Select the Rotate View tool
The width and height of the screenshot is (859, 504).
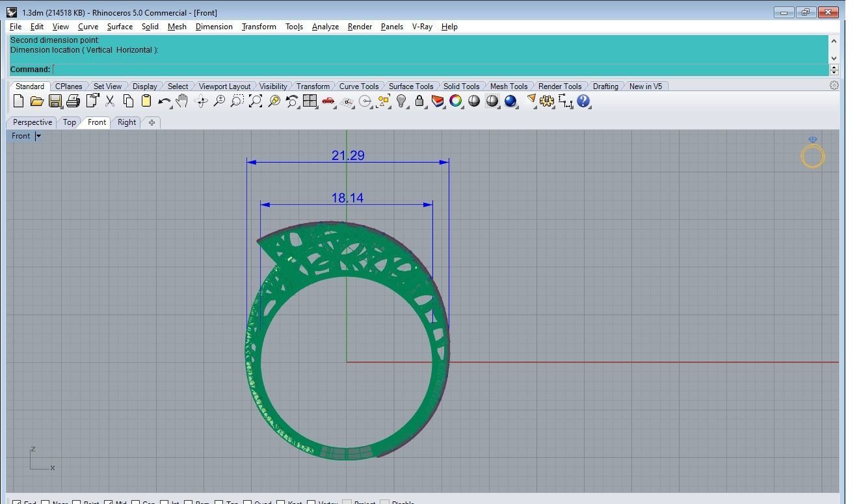201,101
